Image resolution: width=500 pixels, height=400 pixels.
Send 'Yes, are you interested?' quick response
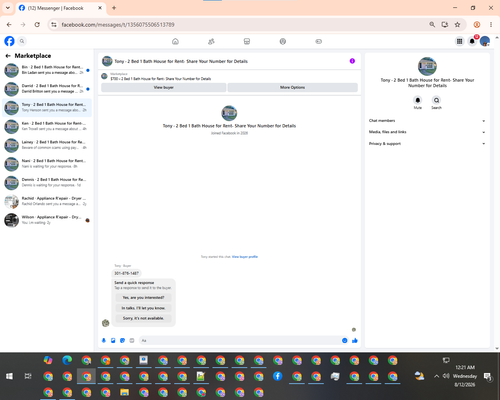[143, 297]
